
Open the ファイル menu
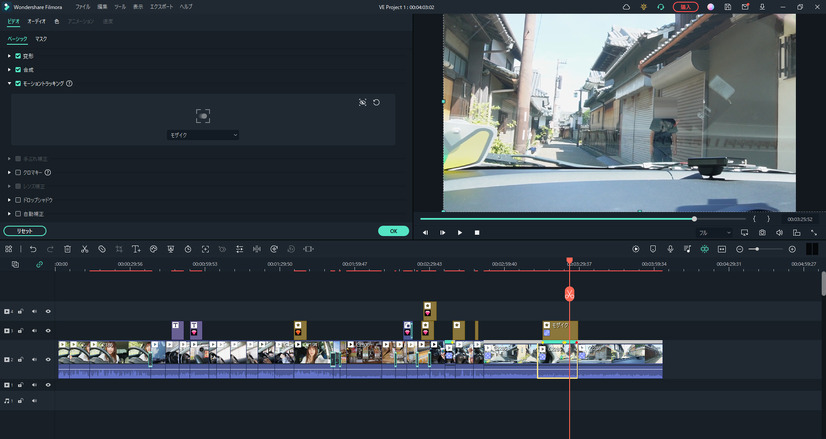click(82, 7)
